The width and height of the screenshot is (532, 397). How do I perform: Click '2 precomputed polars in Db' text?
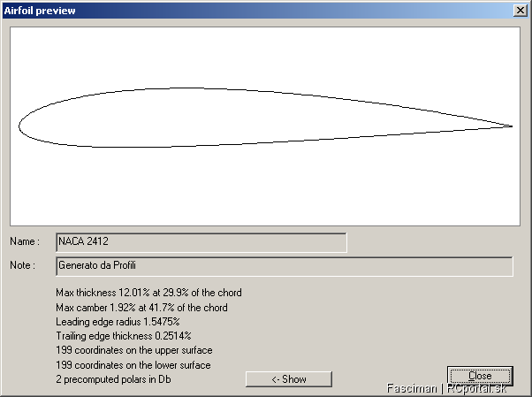pyautogui.click(x=113, y=379)
